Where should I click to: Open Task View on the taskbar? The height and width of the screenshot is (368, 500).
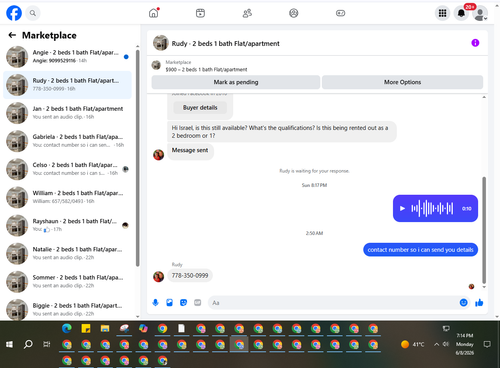pos(47,344)
